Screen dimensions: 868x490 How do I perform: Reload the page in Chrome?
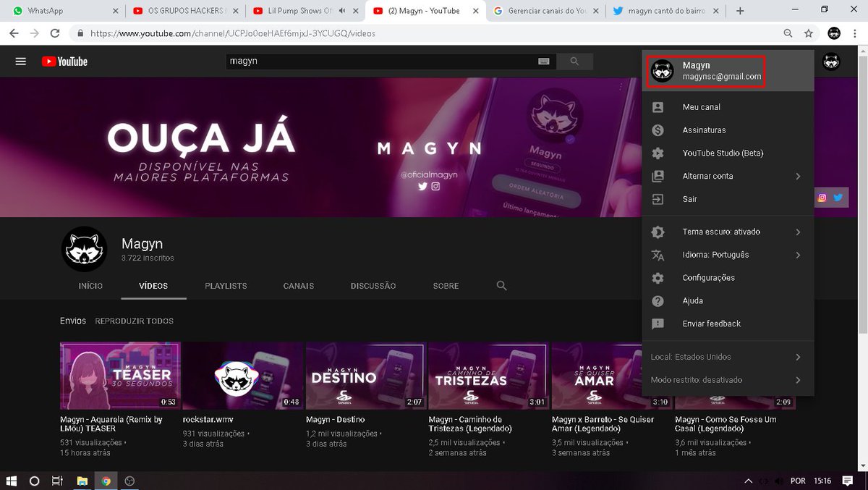pos(55,33)
